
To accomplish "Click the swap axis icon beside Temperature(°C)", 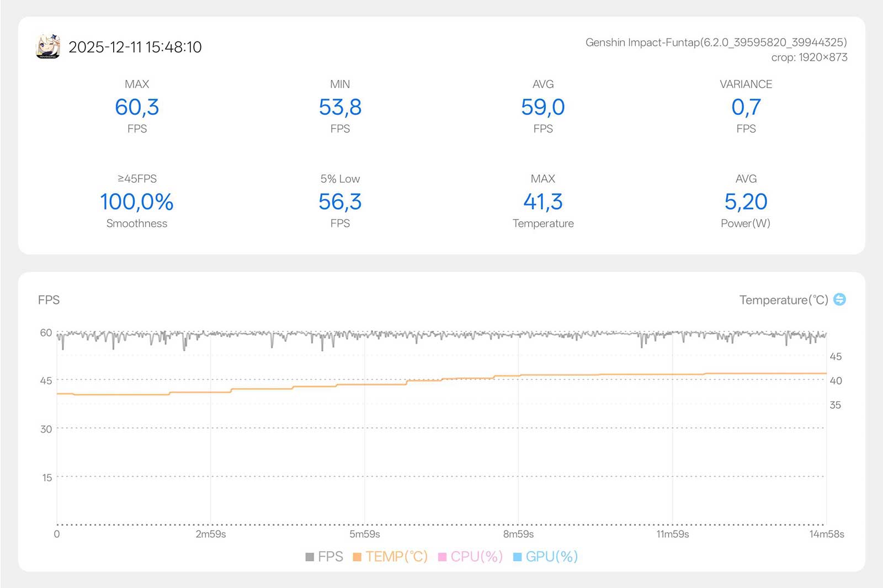I will coord(839,300).
